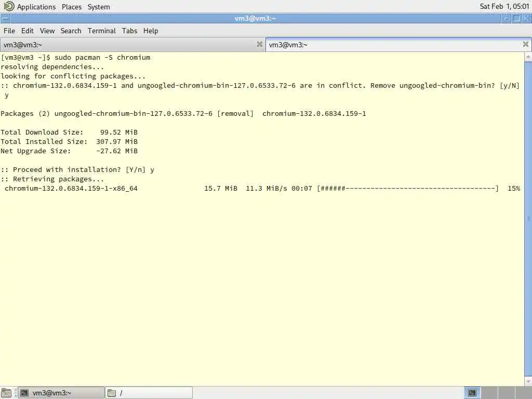Click the show desktop icon in bottom panel
The width and height of the screenshot is (532, 399).
tap(6, 393)
